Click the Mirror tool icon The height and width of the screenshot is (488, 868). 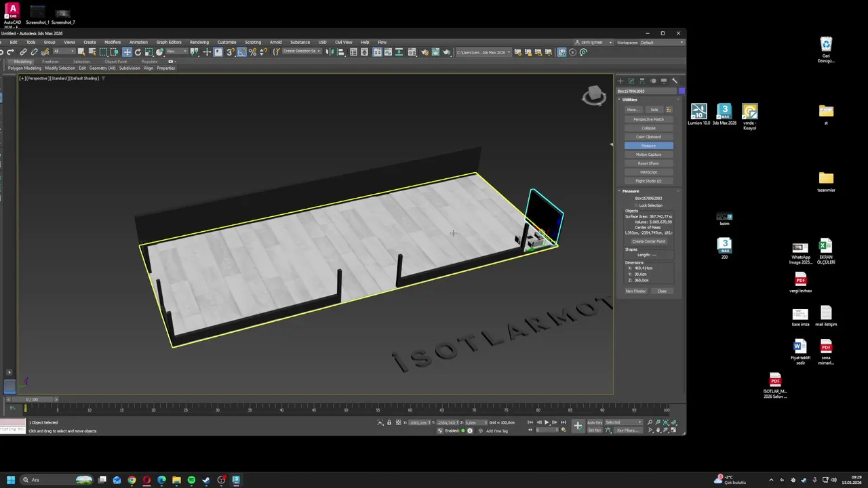pyautogui.click(x=330, y=52)
